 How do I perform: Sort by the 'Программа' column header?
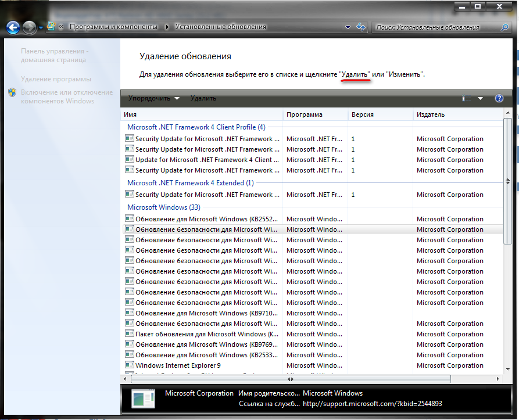click(315, 114)
